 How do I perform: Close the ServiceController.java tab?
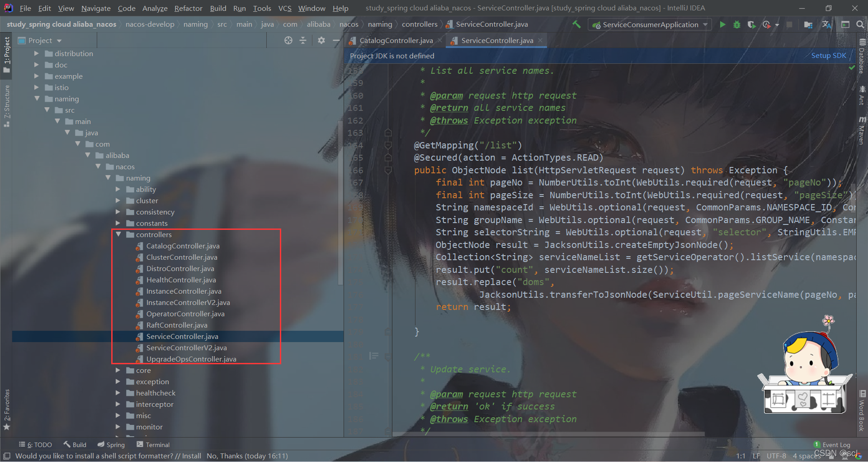pos(540,40)
